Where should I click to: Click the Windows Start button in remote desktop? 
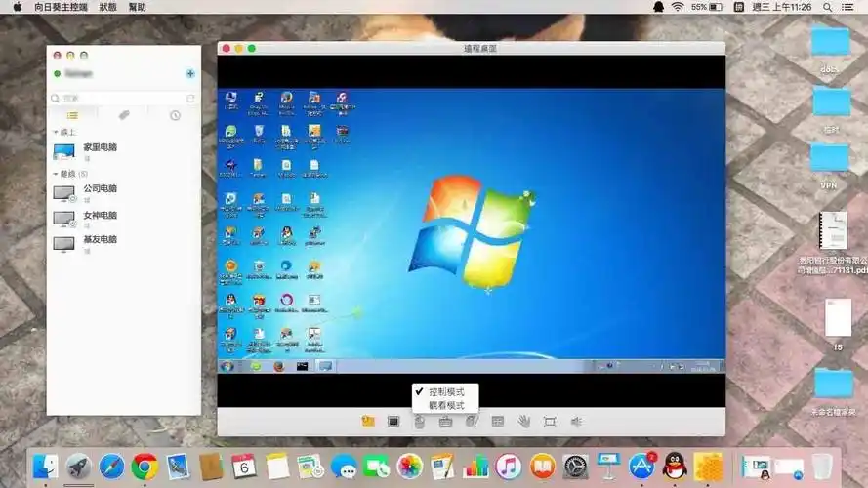(227, 366)
